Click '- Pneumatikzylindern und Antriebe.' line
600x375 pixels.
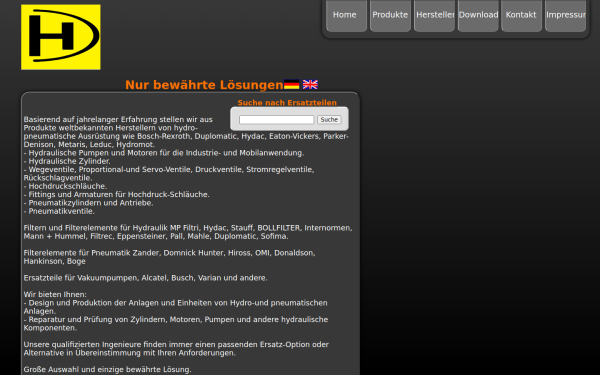(x=88, y=203)
